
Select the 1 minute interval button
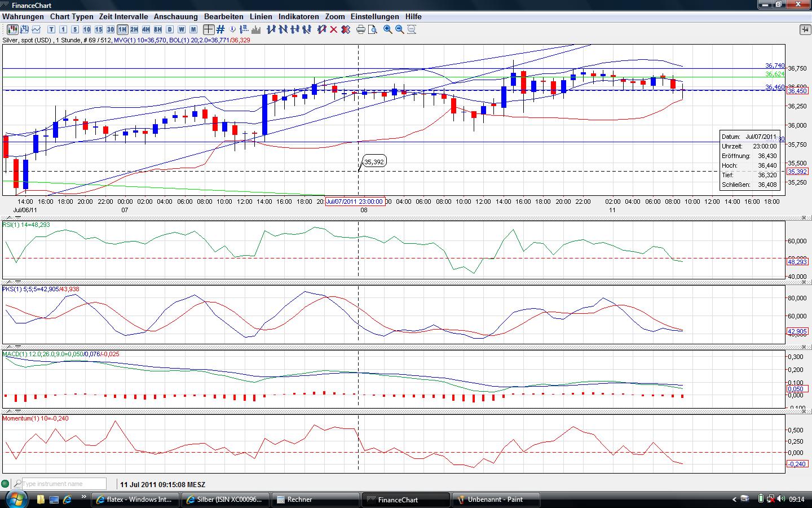63,29
